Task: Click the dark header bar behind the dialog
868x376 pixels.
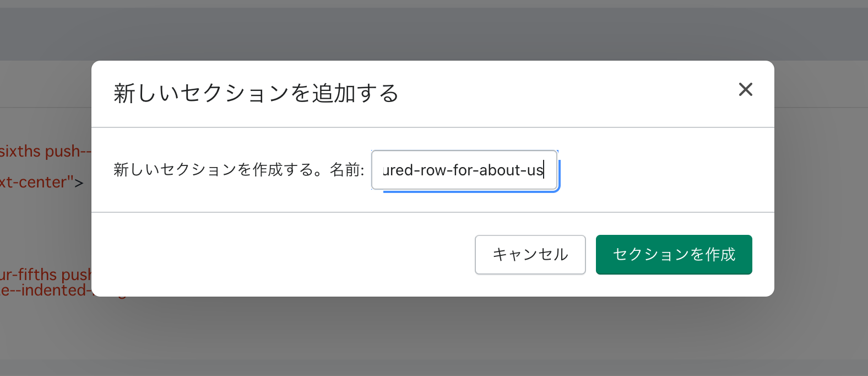Action: 434,30
